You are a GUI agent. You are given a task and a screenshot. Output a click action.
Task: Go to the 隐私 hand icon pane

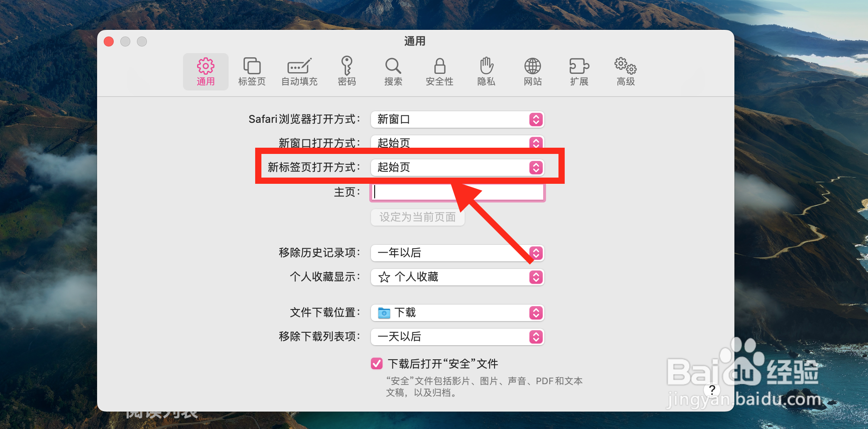486,72
